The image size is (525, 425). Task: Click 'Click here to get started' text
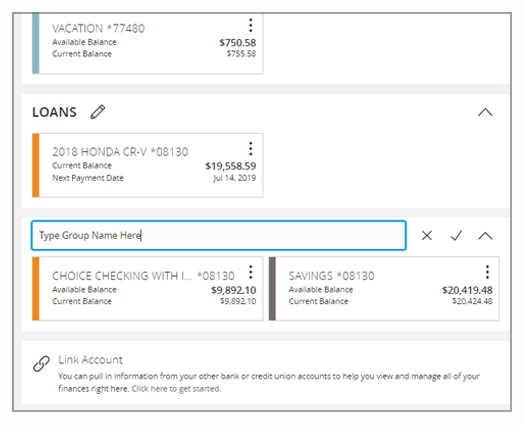tap(176, 389)
